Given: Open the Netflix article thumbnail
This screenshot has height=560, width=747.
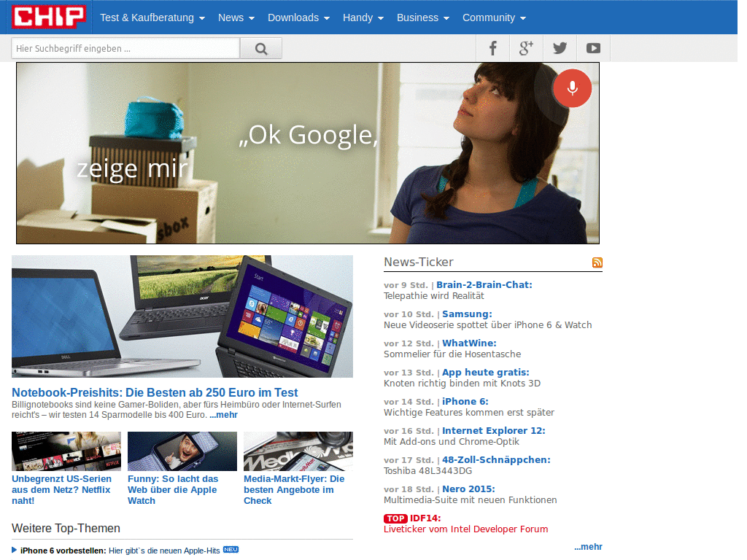Looking at the screenshot, I should coord(66,451).
